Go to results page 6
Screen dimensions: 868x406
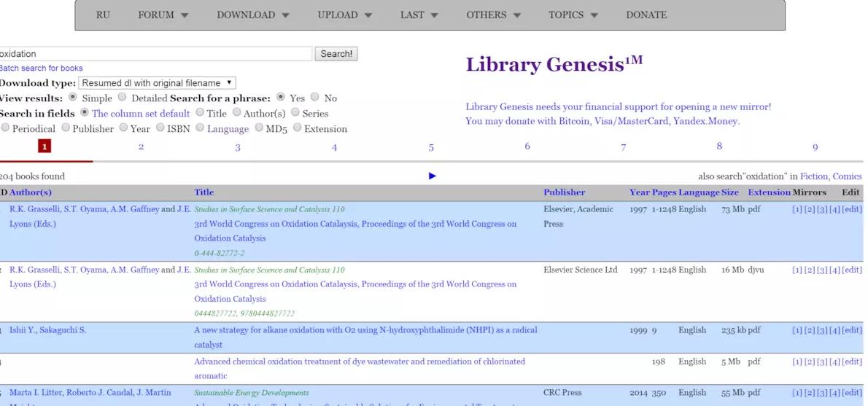click(x=527, y=146)
